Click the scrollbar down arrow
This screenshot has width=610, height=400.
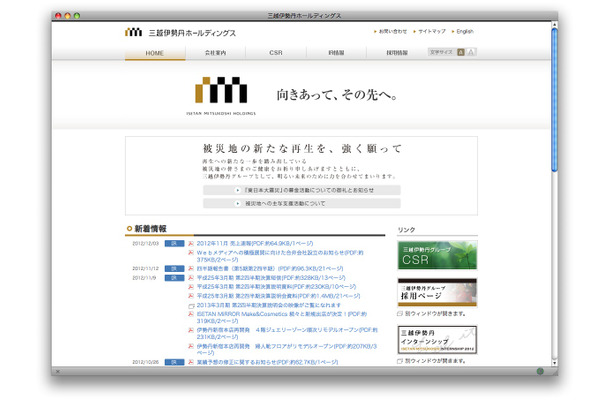point(554,363)
